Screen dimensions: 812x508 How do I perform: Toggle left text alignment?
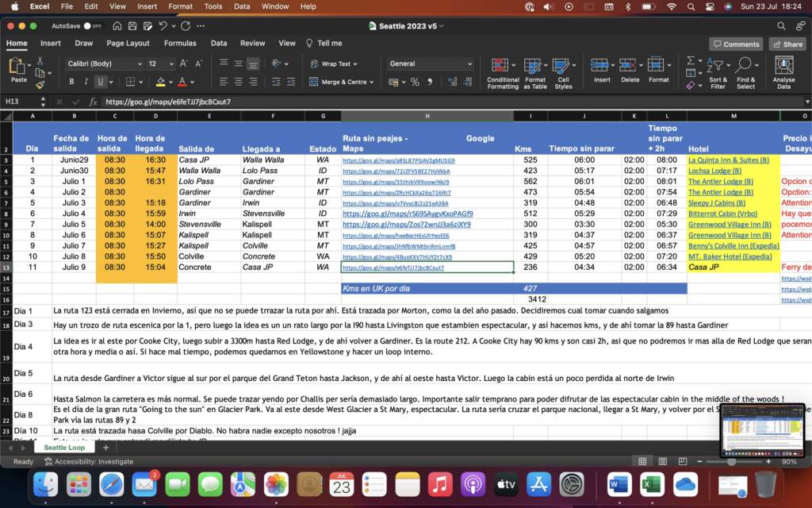(223, 82)
